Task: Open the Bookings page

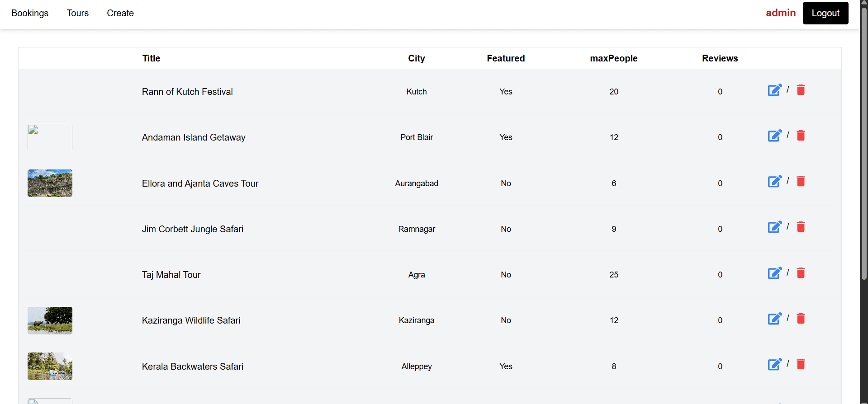Action: pos(30,13)
